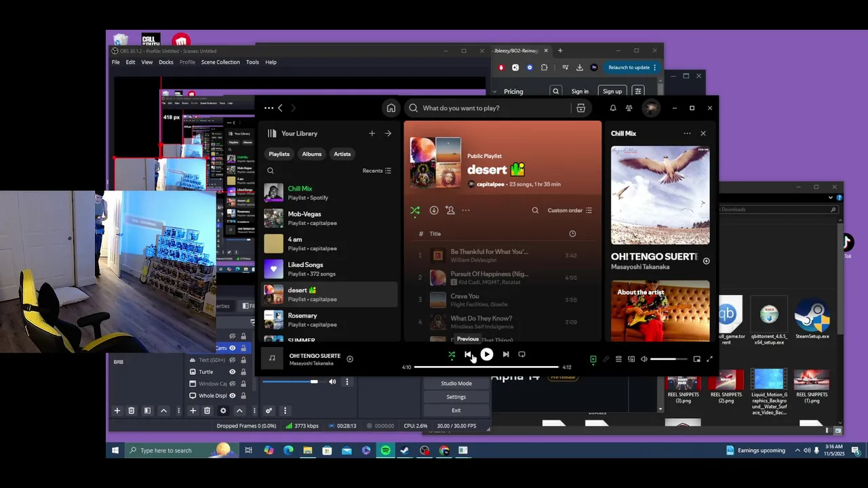Open the Mob-Vegas playlist
Image resolution: width=868 pixels, height=488 pixels.
(330, 218)
